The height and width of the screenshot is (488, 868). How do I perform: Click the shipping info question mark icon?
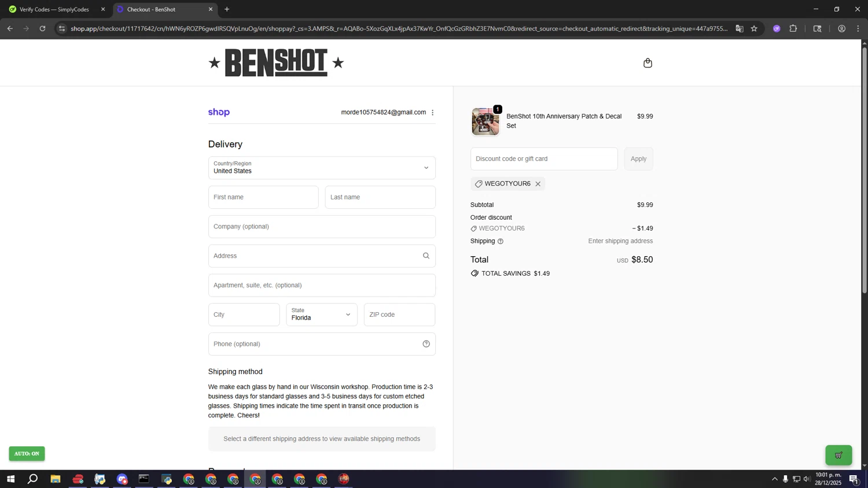501,241
